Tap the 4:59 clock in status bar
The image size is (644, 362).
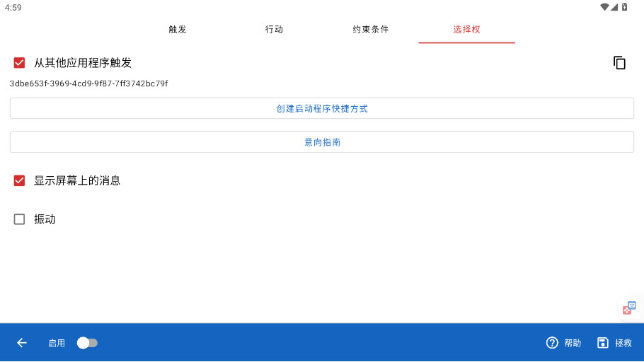pos(13,7)
